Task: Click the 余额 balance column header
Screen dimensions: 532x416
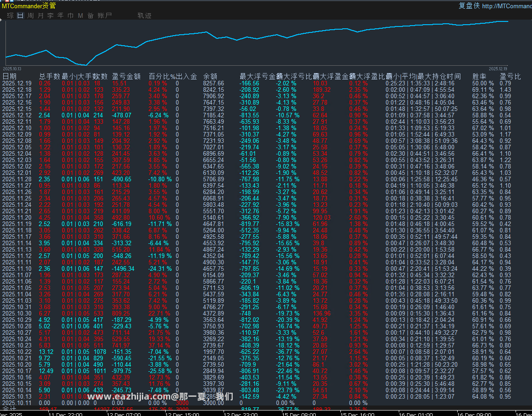Action: 210,76
